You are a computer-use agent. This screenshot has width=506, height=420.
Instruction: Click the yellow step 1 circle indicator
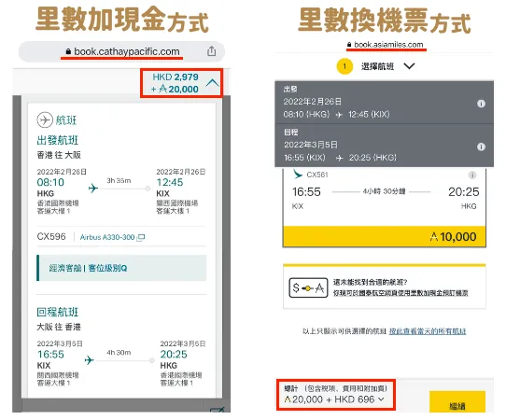[344, 66]
